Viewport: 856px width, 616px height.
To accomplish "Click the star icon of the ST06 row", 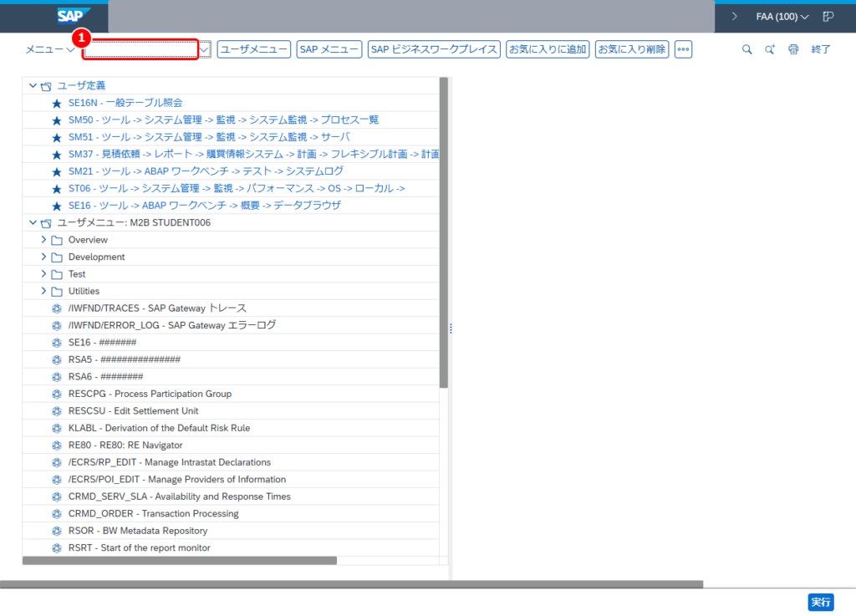I will (x=57, y=189).
